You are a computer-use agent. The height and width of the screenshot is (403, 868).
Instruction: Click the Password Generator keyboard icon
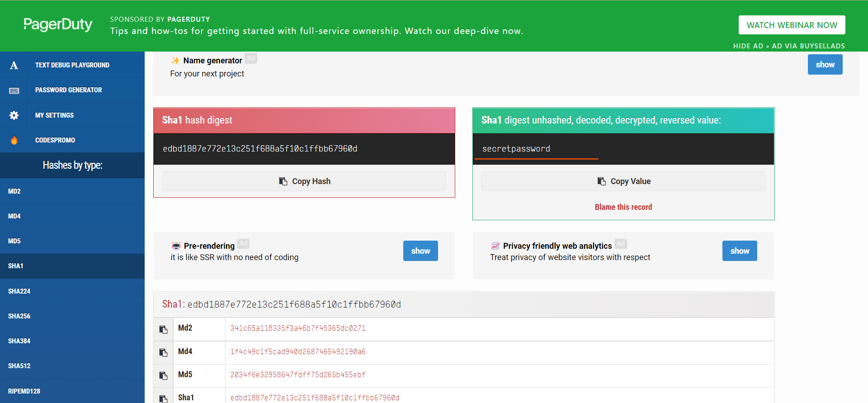click(x=14, y=90)
